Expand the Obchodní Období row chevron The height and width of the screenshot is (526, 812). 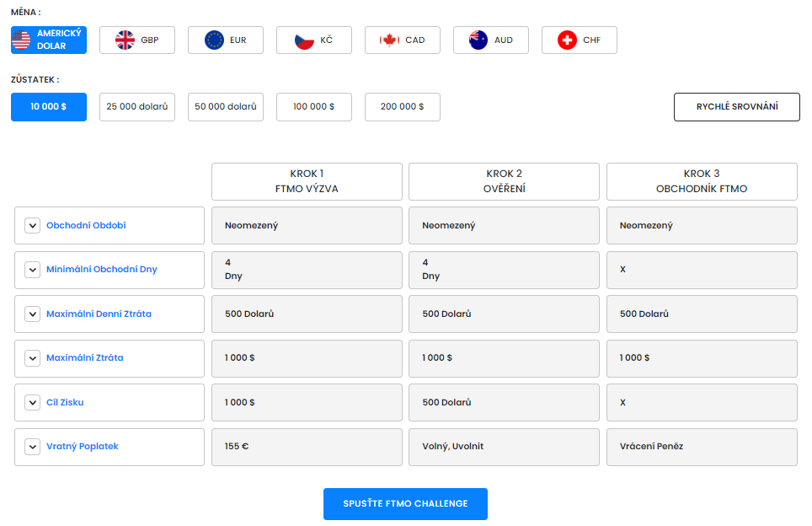(x=32, y=226)
